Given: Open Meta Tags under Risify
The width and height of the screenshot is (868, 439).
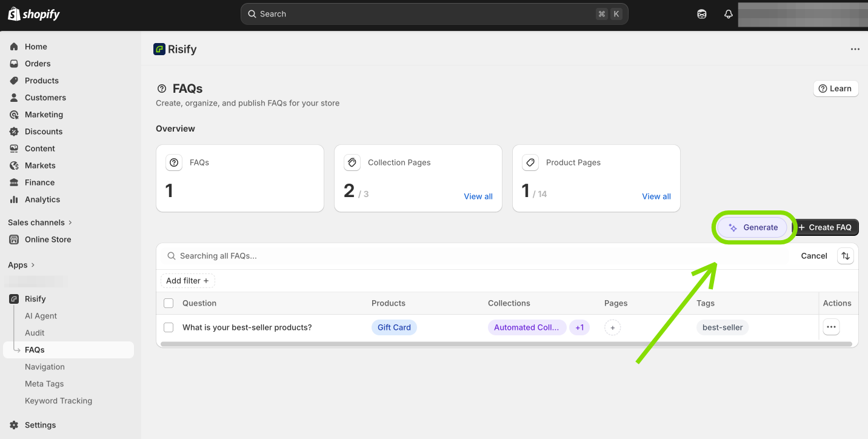Looking at the screenshot, I should 44,384.
